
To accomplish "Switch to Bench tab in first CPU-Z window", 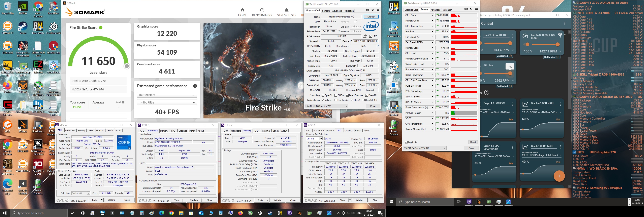I will coord(110,130).
